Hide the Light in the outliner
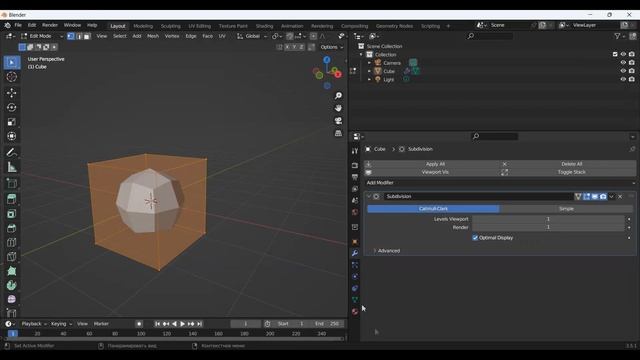This screenshot has width=640, height=360. pos(623,79)
